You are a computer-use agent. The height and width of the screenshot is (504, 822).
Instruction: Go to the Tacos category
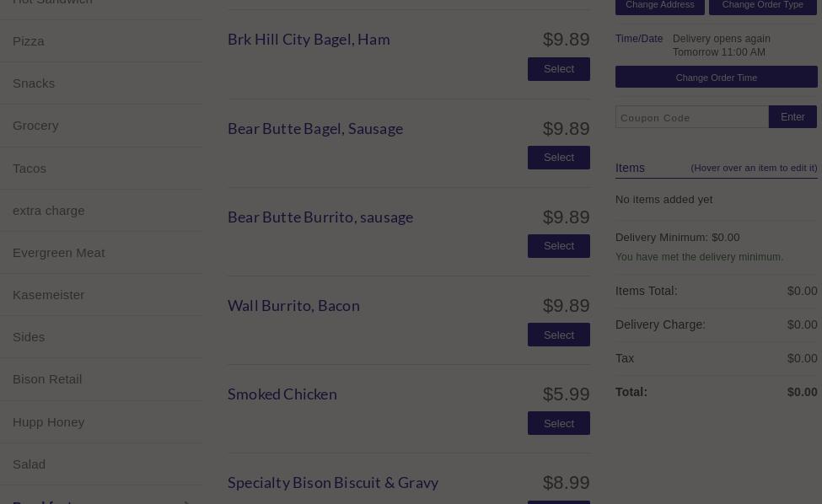click(x=30, y=169)
